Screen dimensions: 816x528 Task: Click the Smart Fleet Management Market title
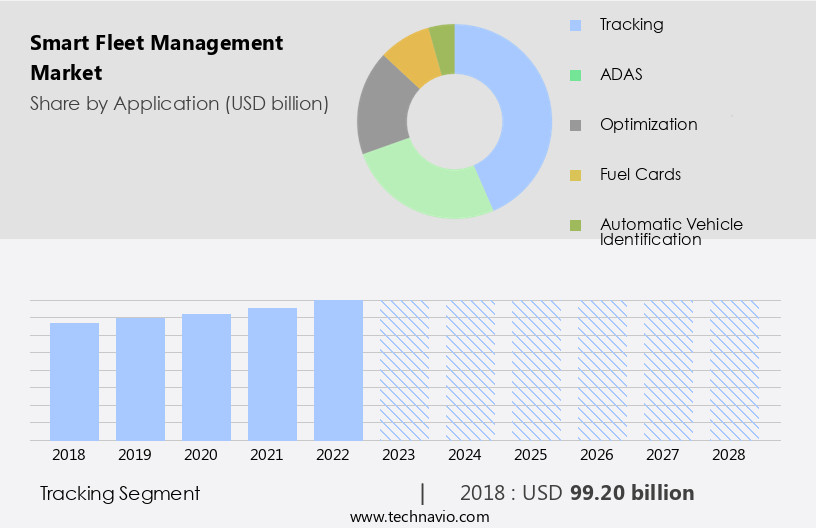click(157, 58)
